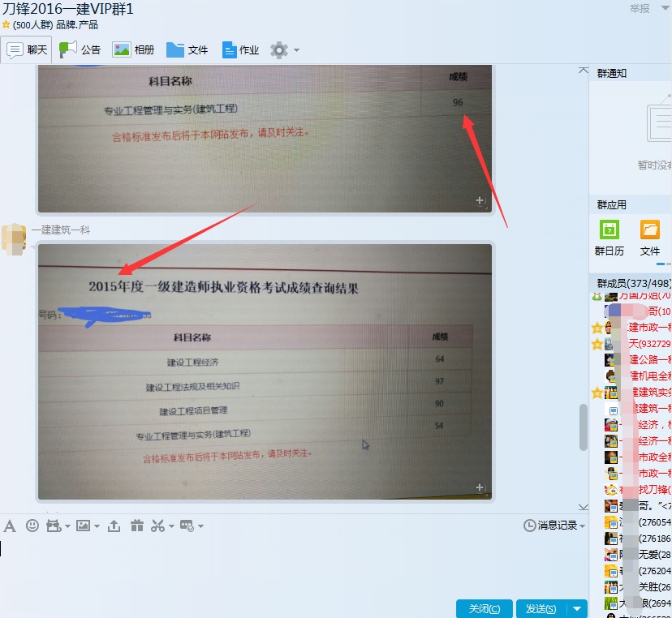
Task: Open the 公告 announcements tab
Action: (80, 50)
